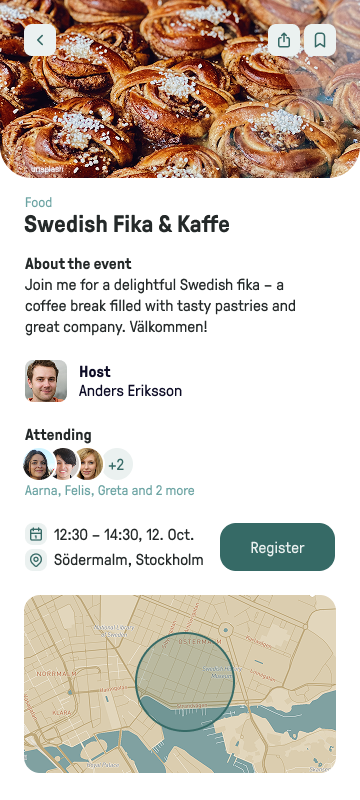Open host Anders Eriksson's profile photo
Image resolution: width=360 pixels, height=800 pixels.
click(46, 381)
